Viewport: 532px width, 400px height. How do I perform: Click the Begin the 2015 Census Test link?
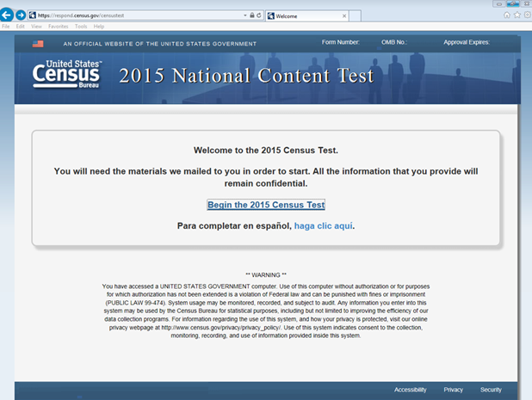(x=266, y=205)
